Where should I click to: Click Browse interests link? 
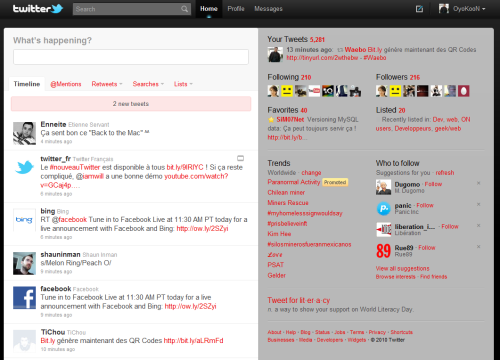[395, 277]
